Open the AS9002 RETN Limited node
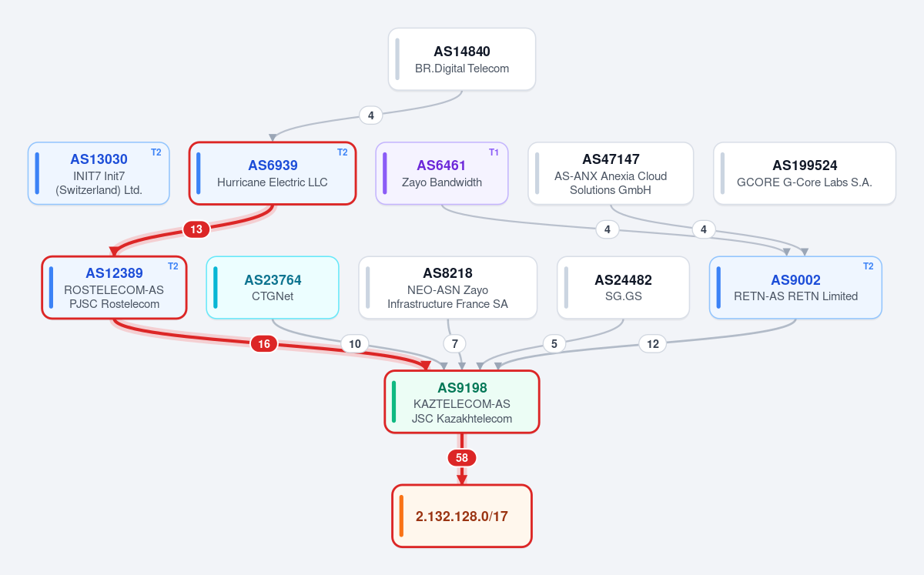The height and width of the screenshot is (575, 924). tap(795, 287)
